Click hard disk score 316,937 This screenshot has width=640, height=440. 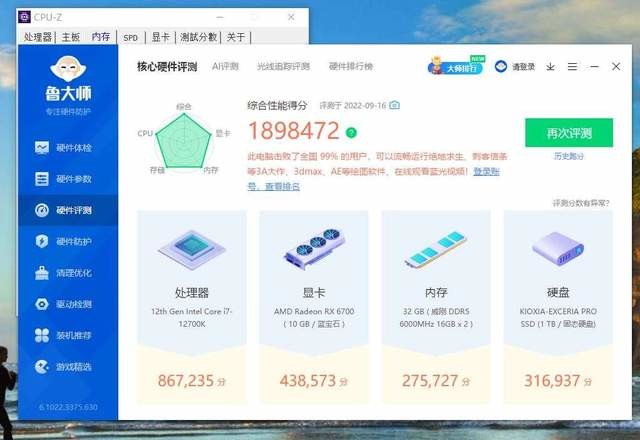point(558,381)
